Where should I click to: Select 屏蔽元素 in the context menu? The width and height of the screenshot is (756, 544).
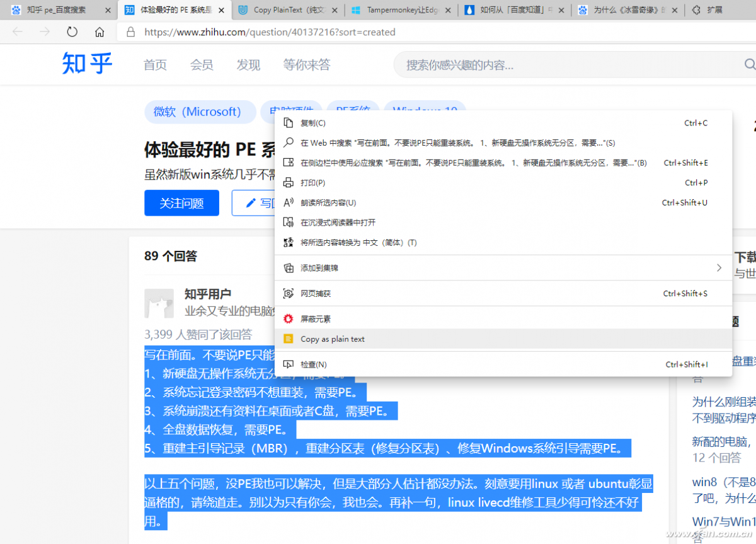503,319
